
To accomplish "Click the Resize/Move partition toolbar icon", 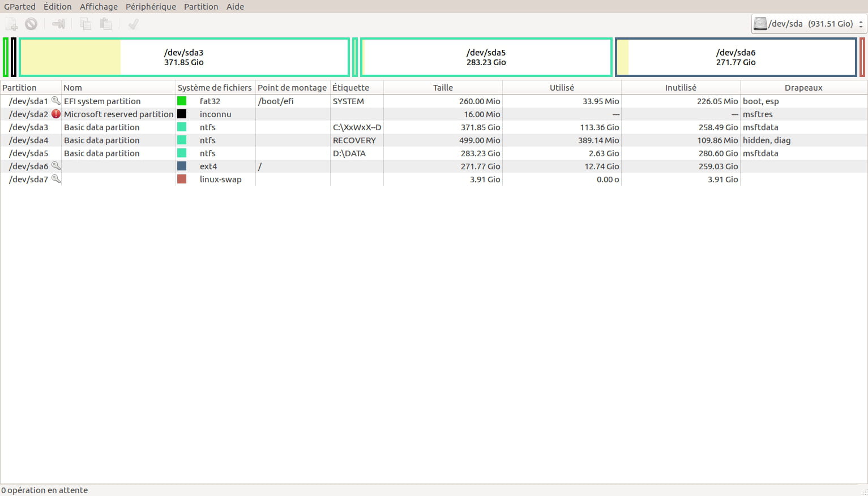I will pyautogui.click(x=58, y=24).
